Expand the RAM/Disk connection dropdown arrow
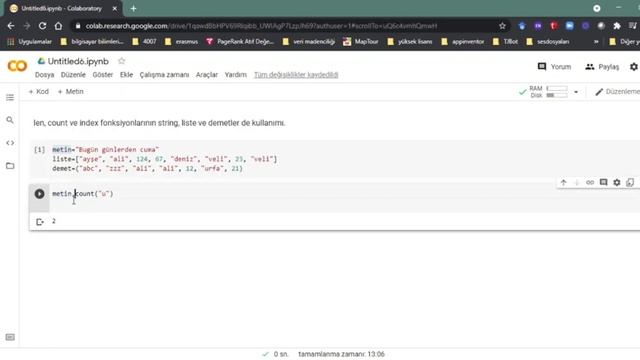The image size is (640, 360). (x=576, y=92)
